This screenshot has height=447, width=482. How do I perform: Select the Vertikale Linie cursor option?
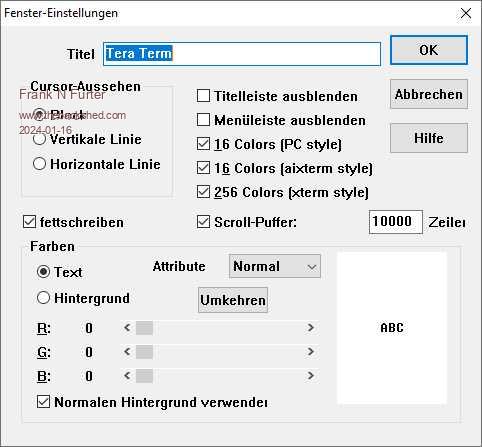click(40, 139)
